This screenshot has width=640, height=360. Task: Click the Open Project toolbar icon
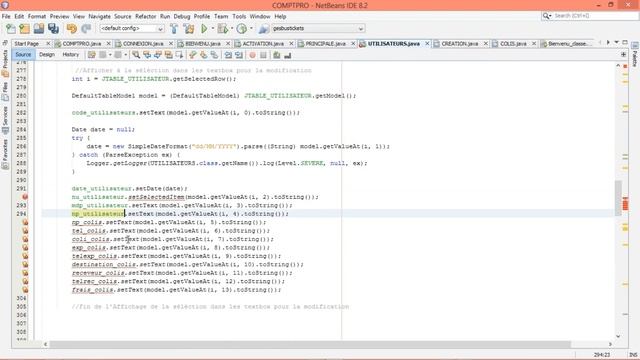click(x=39, y=29)
